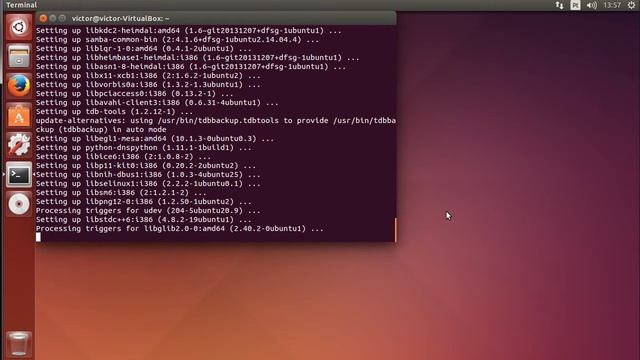Screen dimensions: 640x360
Task: Click line 'Setting up libheimbase1-heimdal:i386'
Action: (198, 58)
